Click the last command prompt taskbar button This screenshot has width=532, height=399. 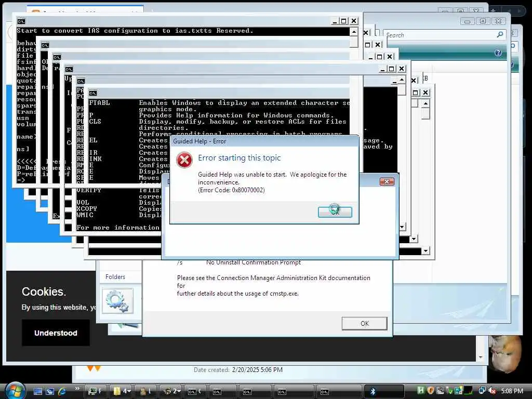(x=339, y=391)
